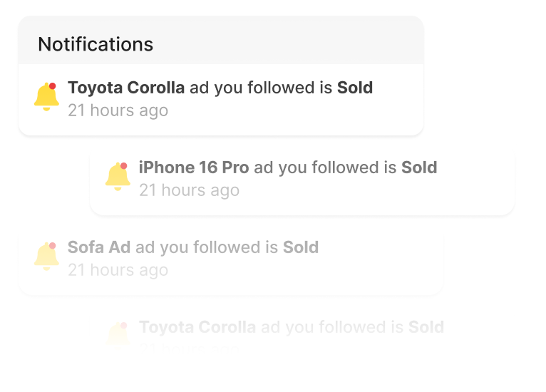Open the first Toyota Corolla ad title
The width and height of the screenshot is (546, 392).
click(126, 88)
